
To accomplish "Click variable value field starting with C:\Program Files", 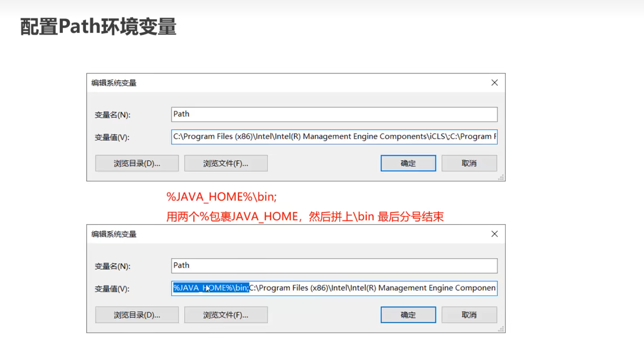I will pos(334,137).
